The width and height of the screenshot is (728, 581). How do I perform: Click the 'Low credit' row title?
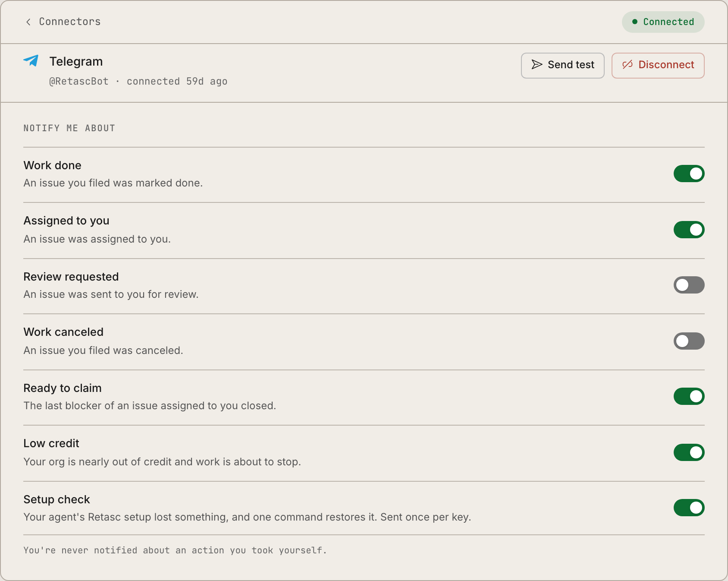(51, 443)
